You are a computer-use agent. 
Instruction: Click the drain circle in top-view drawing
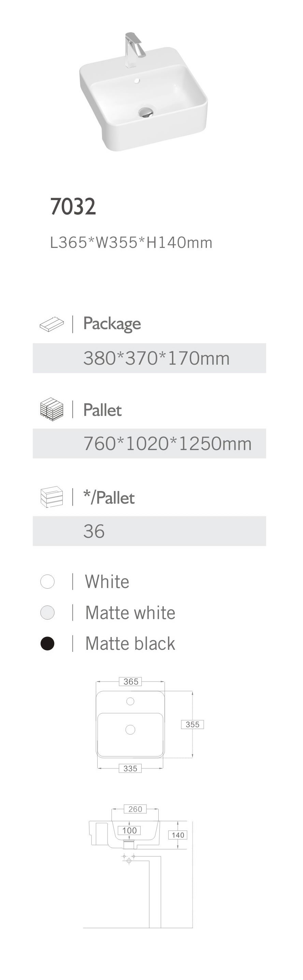pyautogui.click(x=130, y=729)
